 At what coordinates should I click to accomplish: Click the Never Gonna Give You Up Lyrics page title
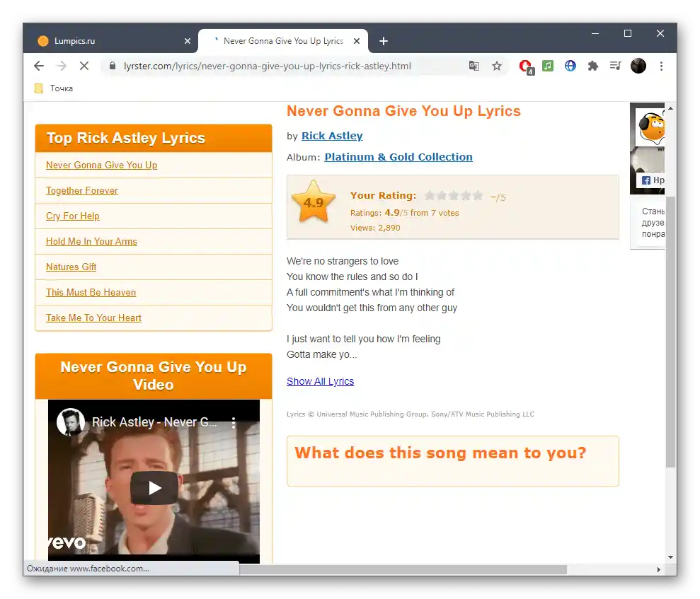coord(403,111)
